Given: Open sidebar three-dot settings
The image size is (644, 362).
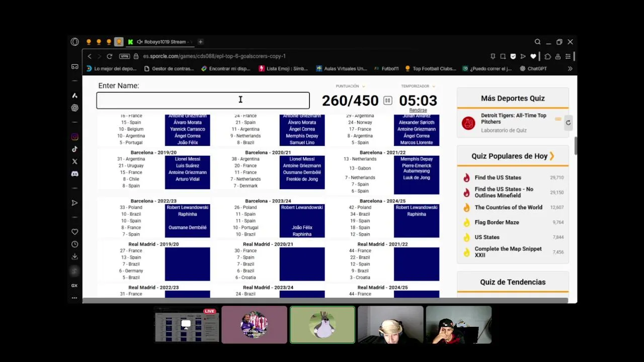Looking at the screenshot, I should coord(74,298).
